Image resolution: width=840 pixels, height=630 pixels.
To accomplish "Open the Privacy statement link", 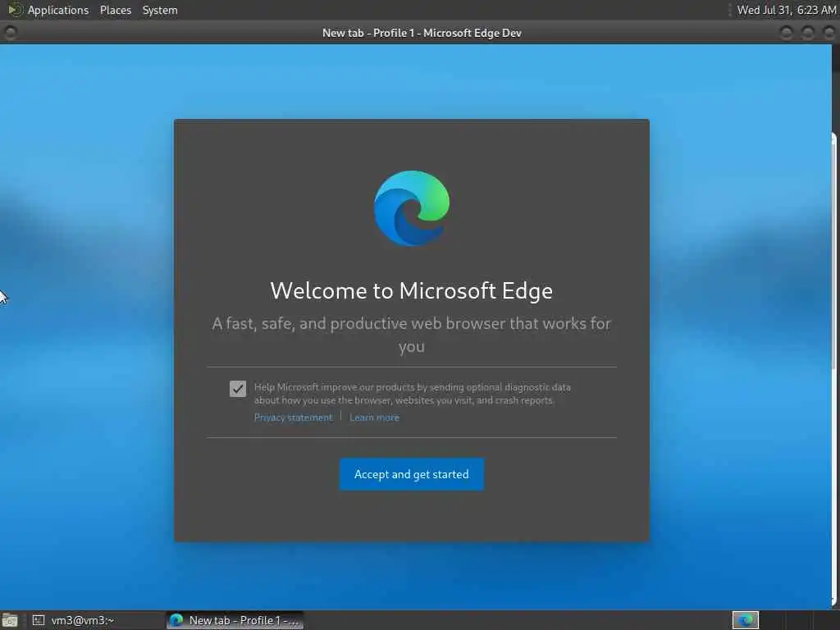I will click(293, 418).
